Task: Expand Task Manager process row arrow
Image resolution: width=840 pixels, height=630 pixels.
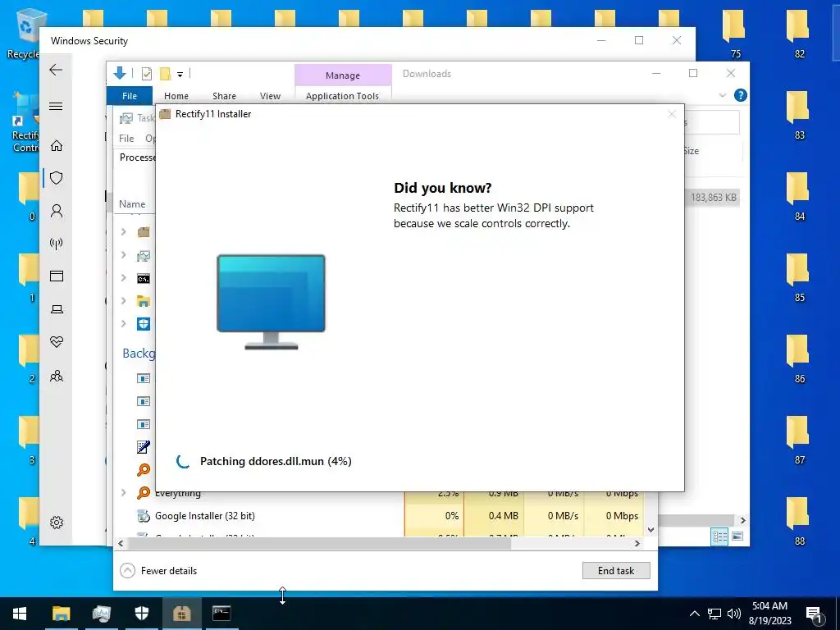Action: (124, 254)
